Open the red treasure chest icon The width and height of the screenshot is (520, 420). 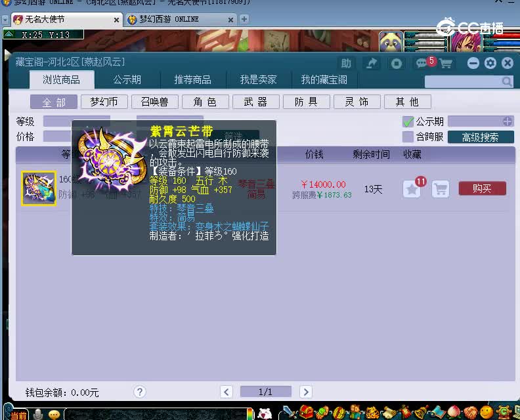[x=306, y=412]
